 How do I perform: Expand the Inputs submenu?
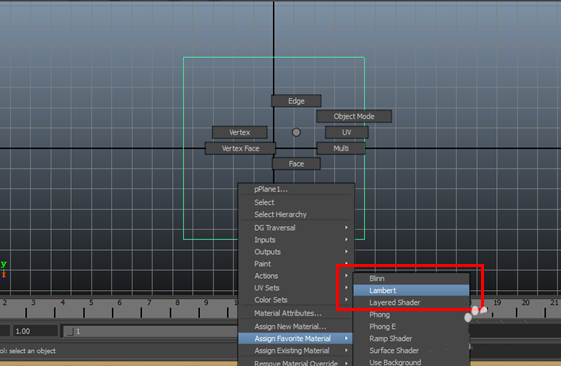[x=296, y=240]
